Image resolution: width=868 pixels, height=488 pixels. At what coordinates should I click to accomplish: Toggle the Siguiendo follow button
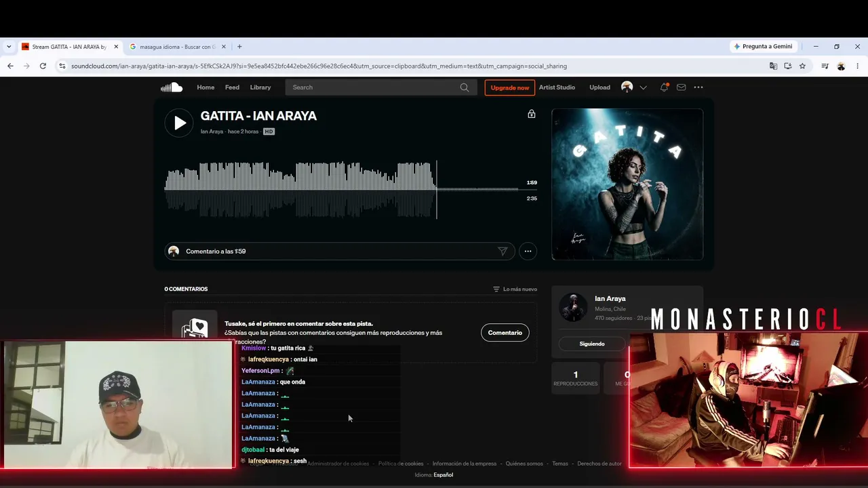[x=592, y=344]
